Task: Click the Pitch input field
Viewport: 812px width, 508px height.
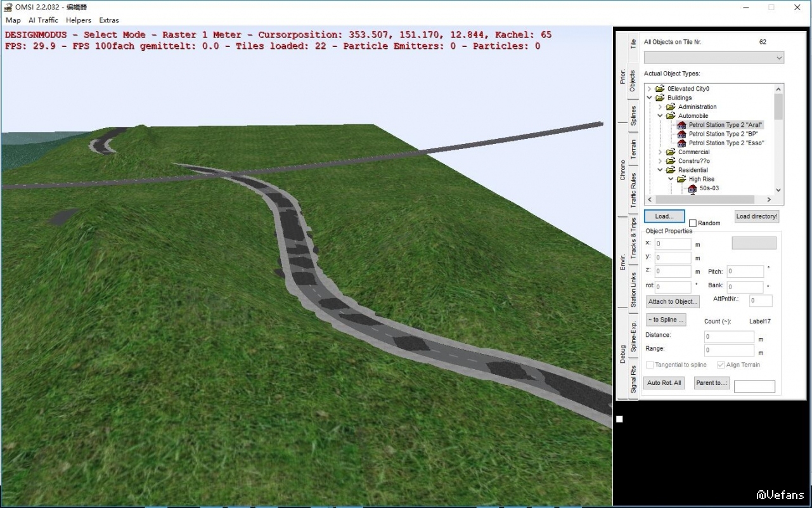Action: 745,271
